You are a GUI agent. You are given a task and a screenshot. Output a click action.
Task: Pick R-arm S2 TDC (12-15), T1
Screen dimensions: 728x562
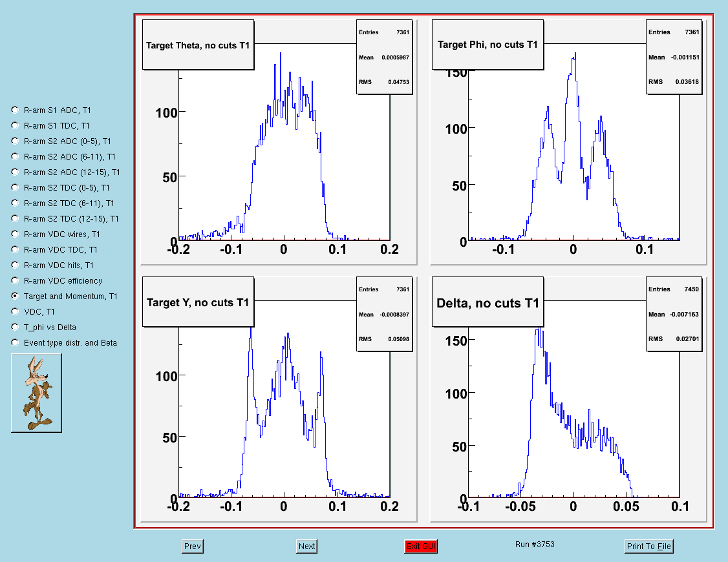[x=15, y=218]
